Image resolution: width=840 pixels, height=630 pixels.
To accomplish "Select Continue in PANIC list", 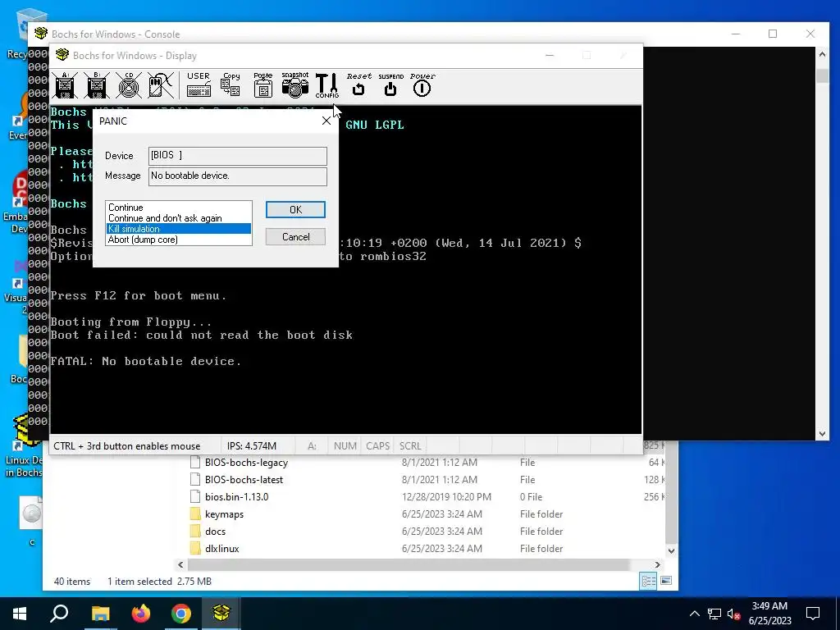I will [179, 208].
